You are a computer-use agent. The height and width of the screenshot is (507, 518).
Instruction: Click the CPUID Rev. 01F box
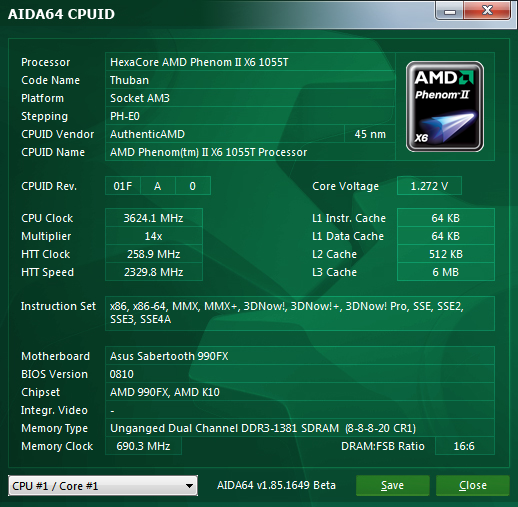coord(123,186)
